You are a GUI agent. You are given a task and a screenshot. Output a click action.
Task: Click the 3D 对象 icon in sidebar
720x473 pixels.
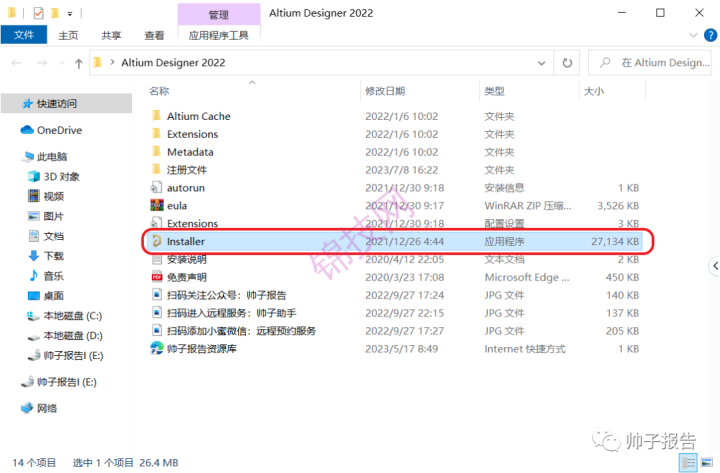coord(34,176)
